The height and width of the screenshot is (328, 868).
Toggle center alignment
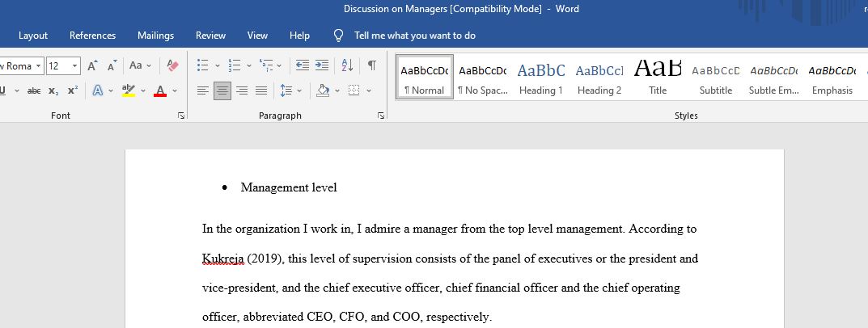[x=222, y=90]
